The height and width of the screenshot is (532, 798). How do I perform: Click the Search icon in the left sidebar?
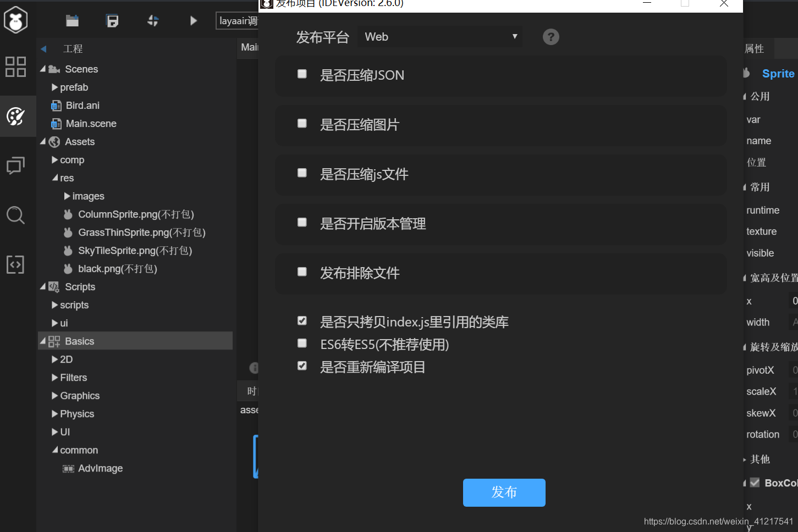coord(16,215)
